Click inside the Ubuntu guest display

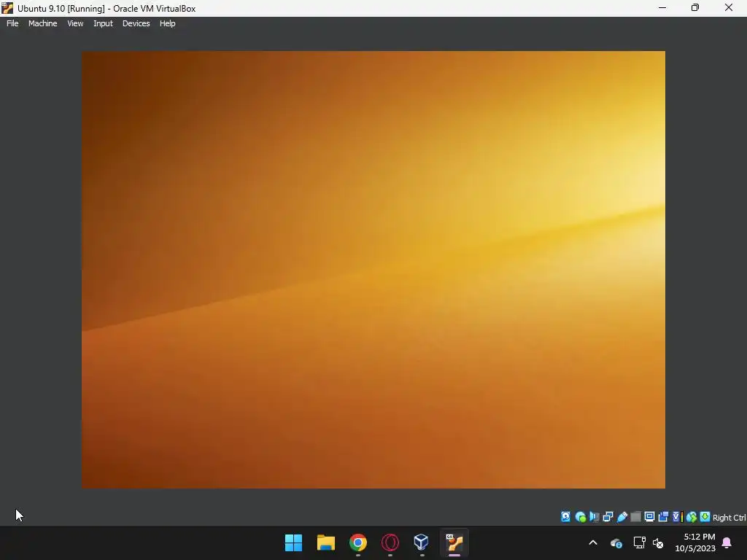coord(373,270)
